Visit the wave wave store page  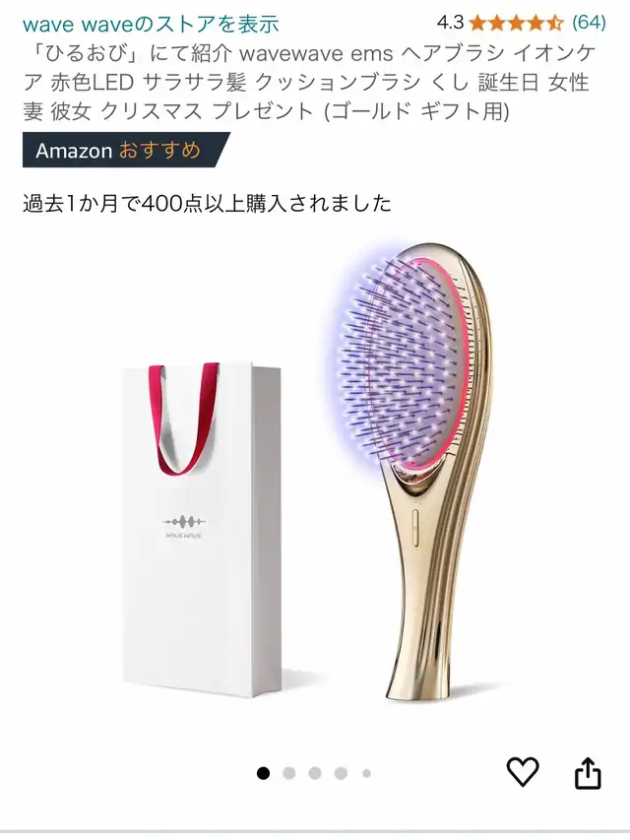(151, 24)
